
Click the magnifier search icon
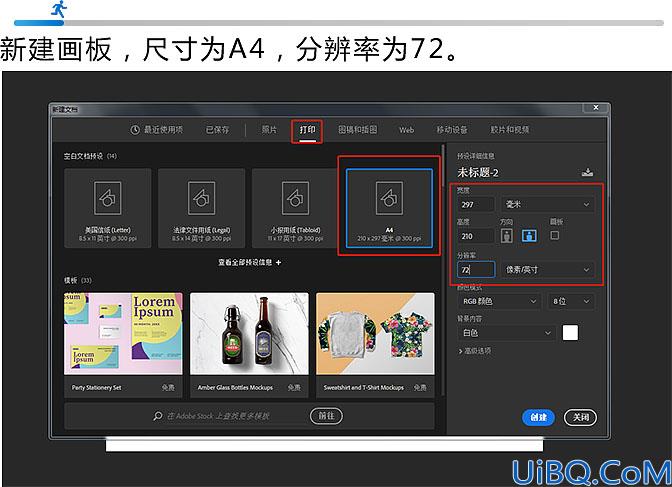pos(158,416)
